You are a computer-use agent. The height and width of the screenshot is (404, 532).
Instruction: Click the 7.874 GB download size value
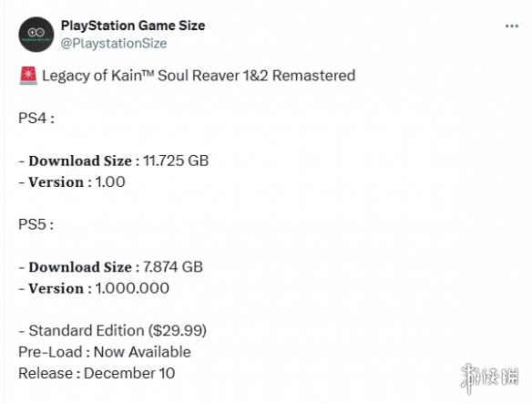[173, 266]
